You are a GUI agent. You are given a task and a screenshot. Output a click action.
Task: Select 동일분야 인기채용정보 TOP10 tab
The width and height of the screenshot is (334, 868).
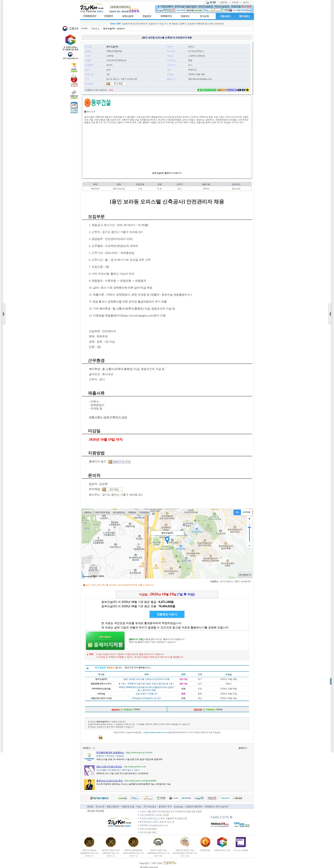click(126, 709)
